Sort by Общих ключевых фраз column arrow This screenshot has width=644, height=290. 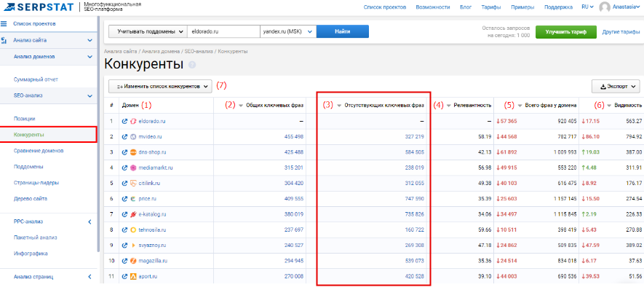pos(241,106)
